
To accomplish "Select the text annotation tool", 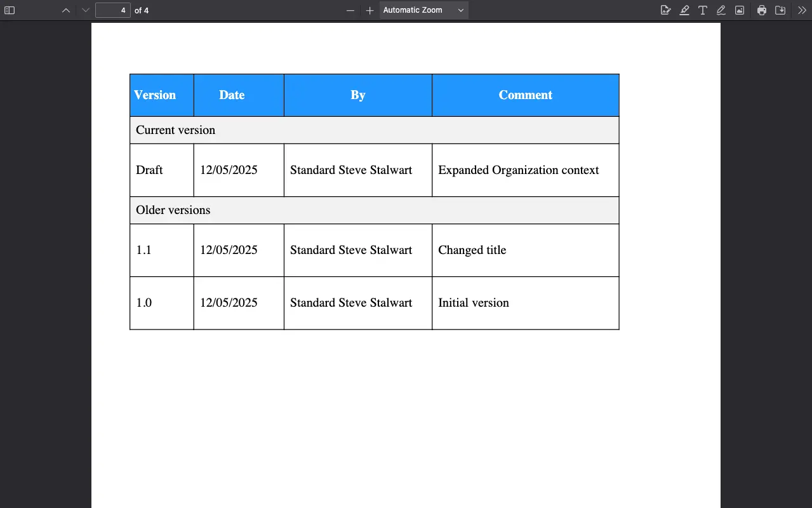I will point(702,10).
